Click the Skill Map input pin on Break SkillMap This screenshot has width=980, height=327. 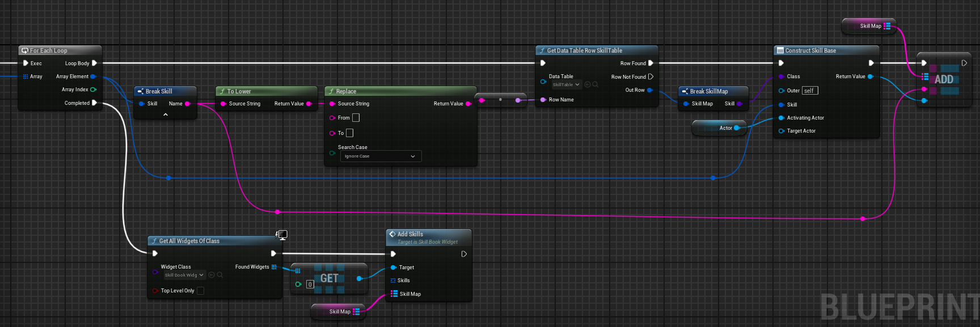coord(686,104)
